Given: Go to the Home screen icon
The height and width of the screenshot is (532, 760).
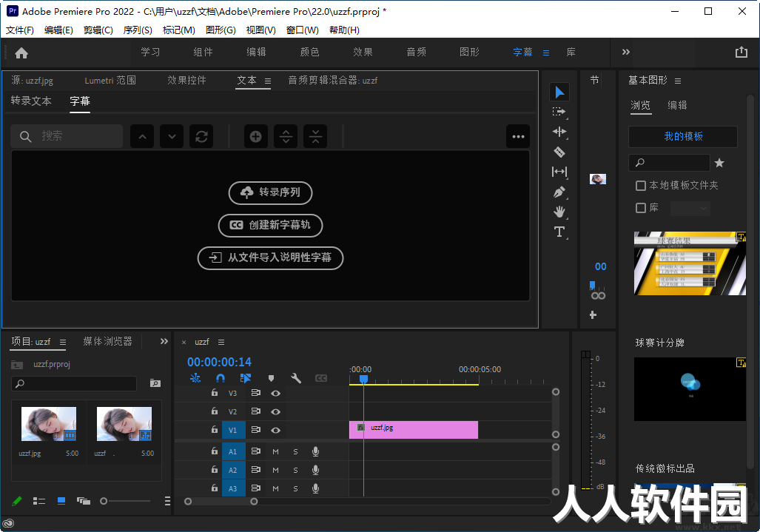Looking at the screenshot, I should tap(21, 53).
